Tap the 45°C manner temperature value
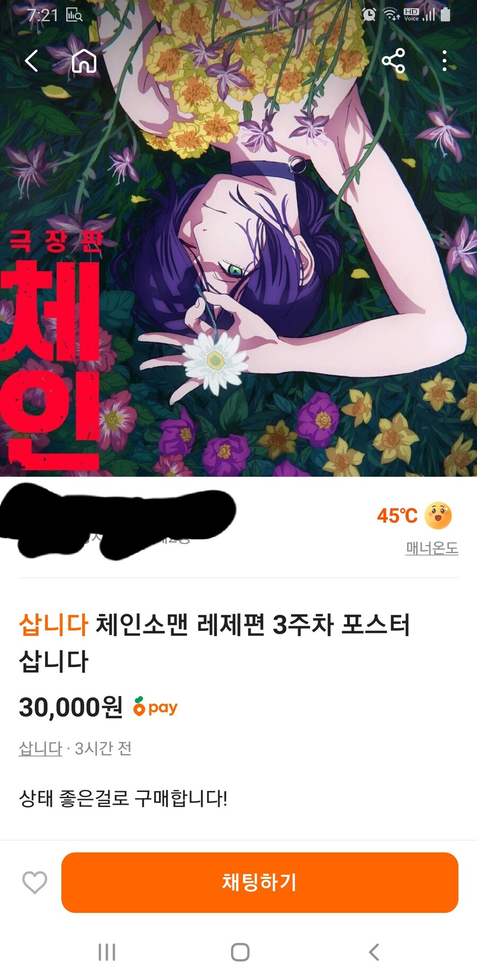 click(x=397, y=515)
